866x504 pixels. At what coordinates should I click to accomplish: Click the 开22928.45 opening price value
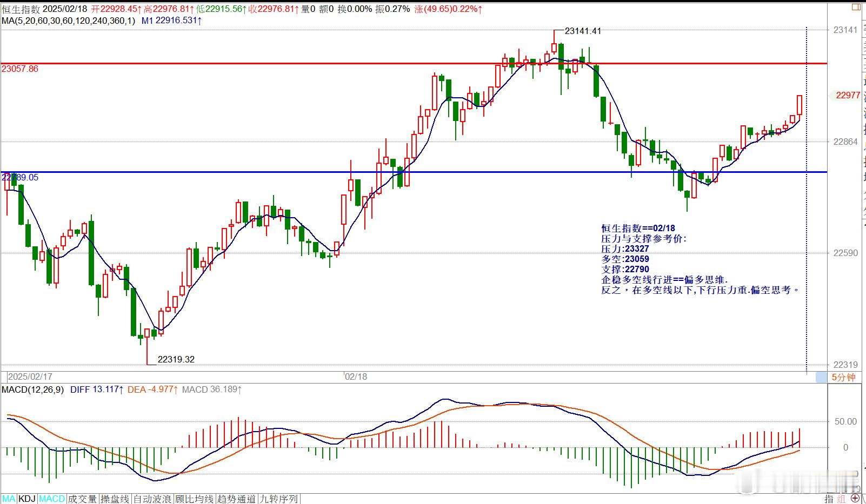[x=117, y=9]
